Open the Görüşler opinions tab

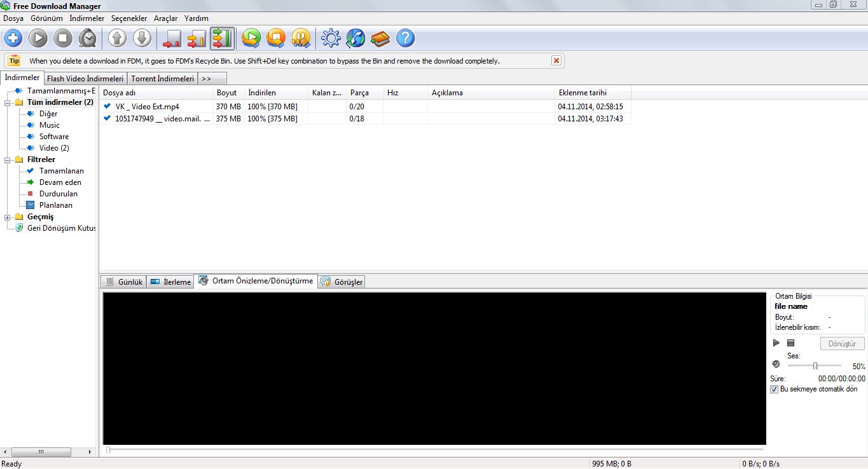[x=341, y=282]
